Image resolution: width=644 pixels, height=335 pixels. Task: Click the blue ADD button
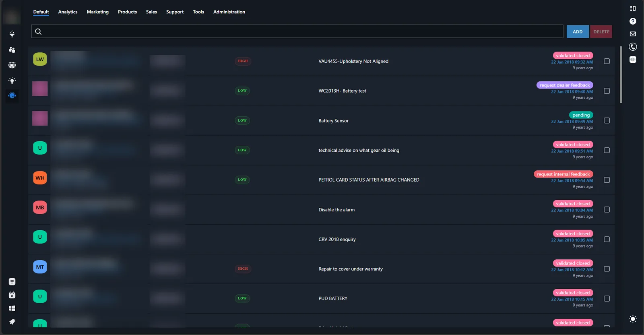point(578,31)
